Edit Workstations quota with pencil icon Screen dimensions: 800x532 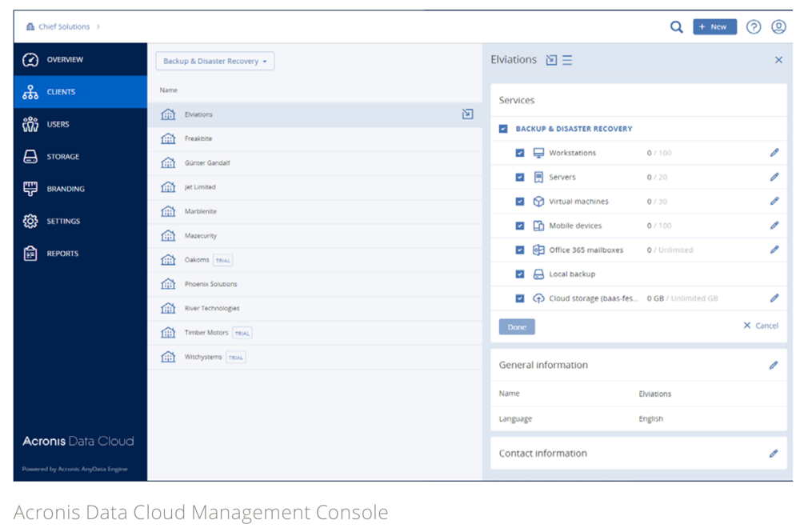coord(774,153)
